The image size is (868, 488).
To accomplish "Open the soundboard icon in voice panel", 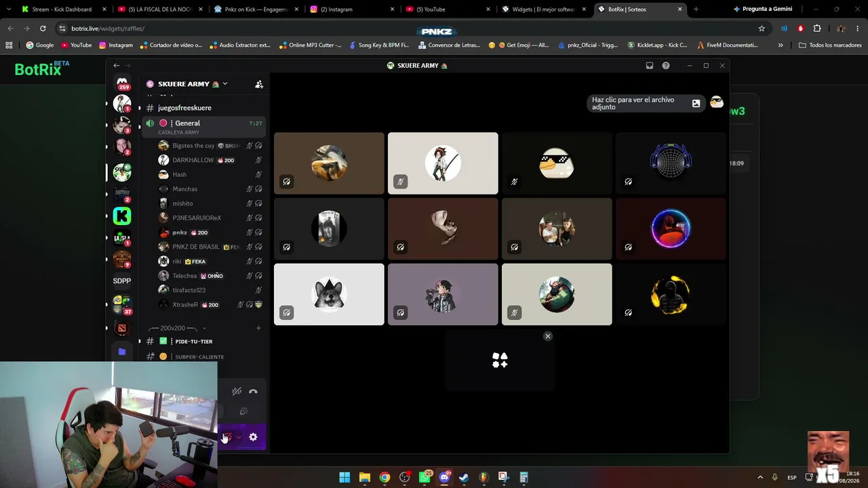I will [243, 411].
